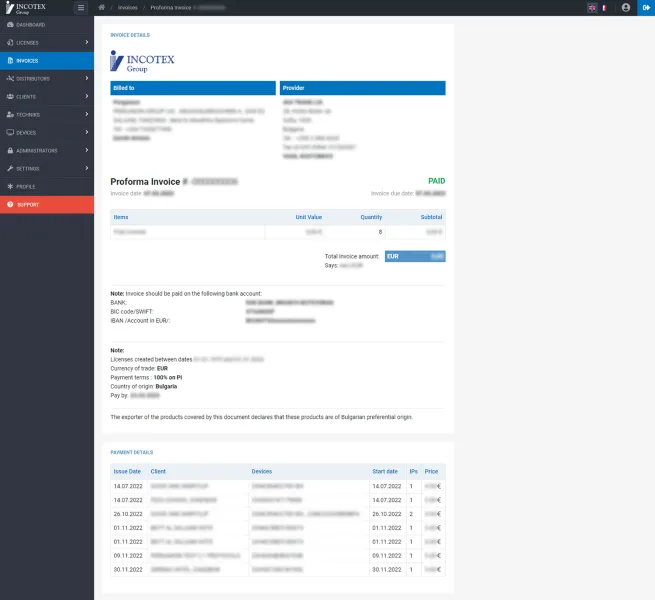655x600 pixels.
Task: Expand the Distributors chevron arrow
Action: pyautogui.click(x=86, y=78)
